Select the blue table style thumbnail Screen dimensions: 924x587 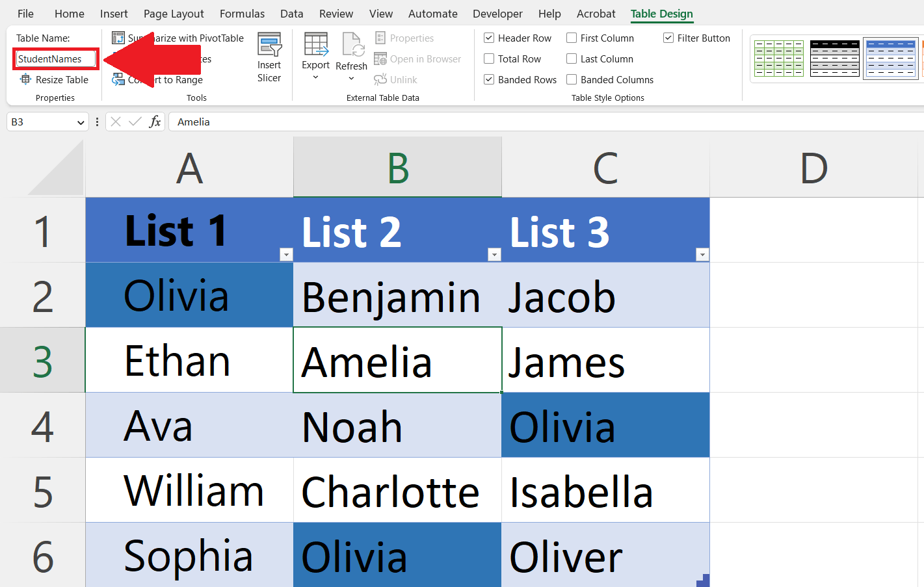(890, 58)
